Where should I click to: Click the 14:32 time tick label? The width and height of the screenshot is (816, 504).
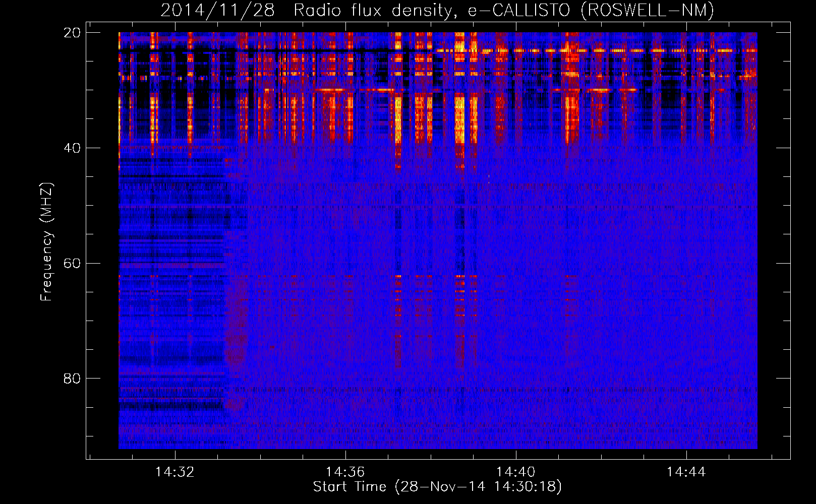174,472
